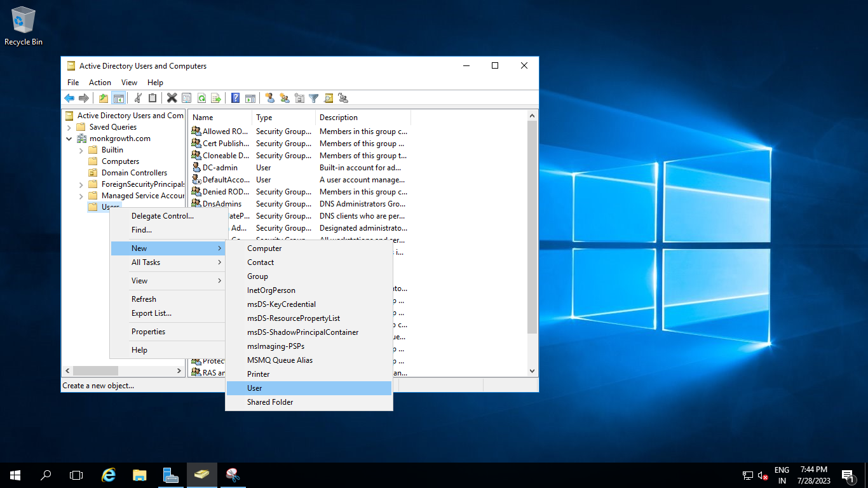Select MSMQ Queue Alias in the submenu
Screen dimensions: 868x488
point(309,360)
